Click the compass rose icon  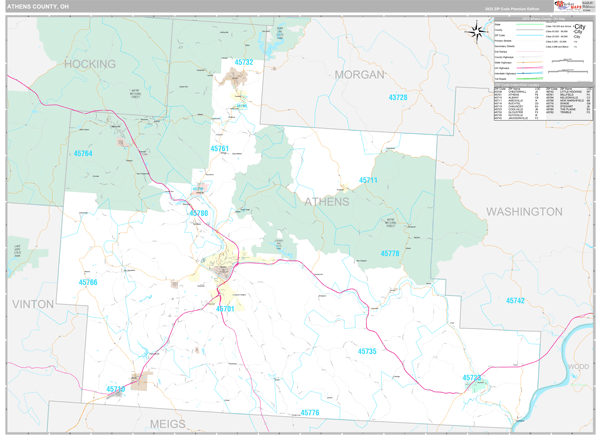click(476, 32)
